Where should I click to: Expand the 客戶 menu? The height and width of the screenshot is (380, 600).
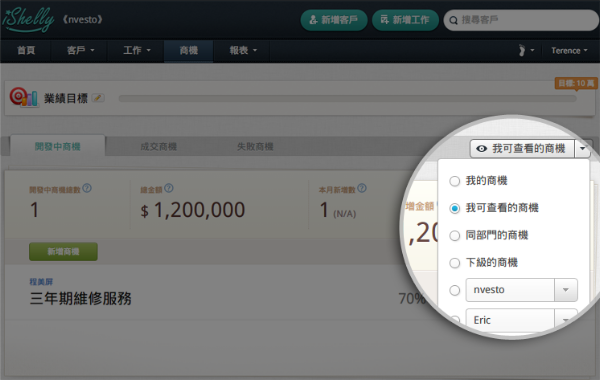(x=80, y=51)
